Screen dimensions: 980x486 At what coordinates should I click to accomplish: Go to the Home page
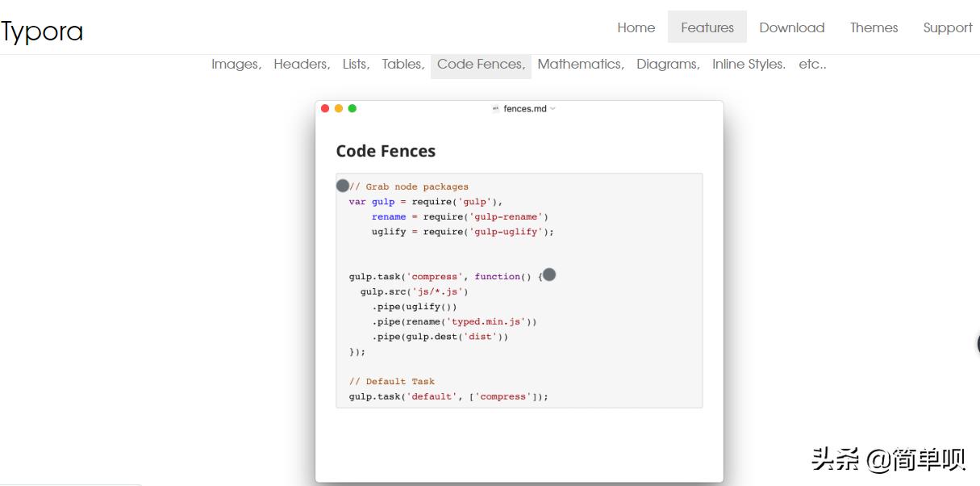click(636, 27)
